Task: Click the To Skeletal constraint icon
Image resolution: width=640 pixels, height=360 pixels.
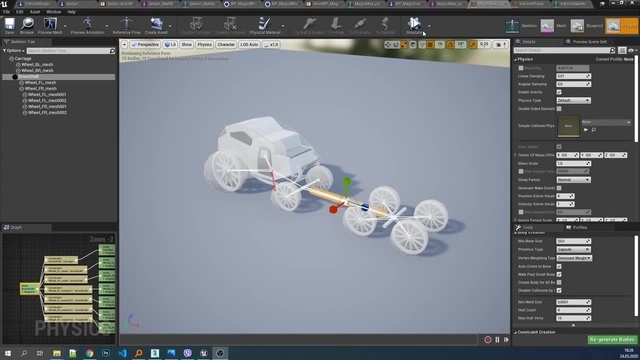Action: point(385,24)
